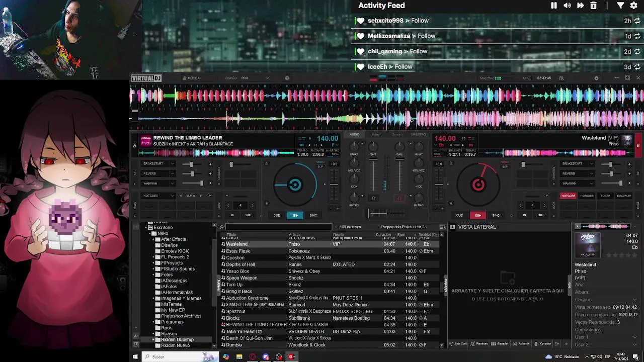Enable headphone cue for deck A
Viewport: 644px width, 362px height.
(373, 198)
